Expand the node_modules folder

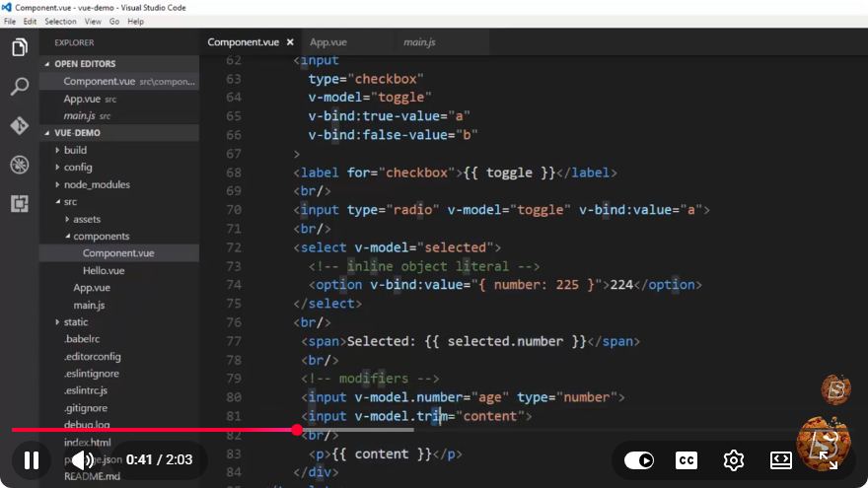[x=97, y=184]
